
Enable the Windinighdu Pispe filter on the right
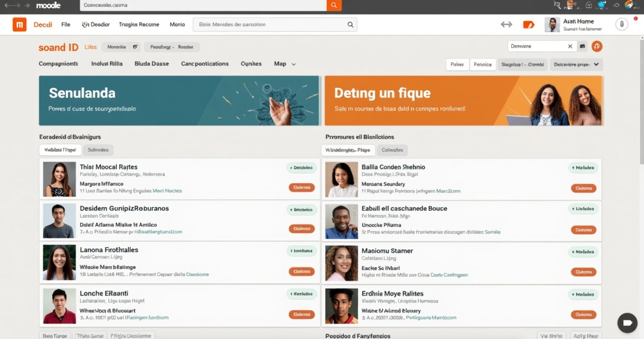[347, 150]
